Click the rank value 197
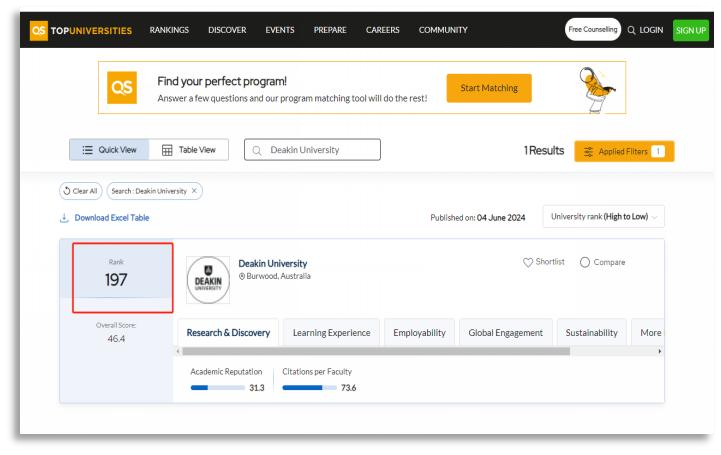The height and width of the screenshot is (455, 721). (116, 279)
